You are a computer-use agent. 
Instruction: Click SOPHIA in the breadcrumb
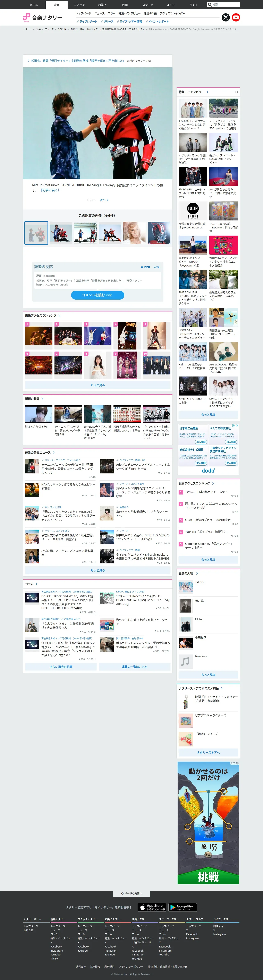click(62, 29)
